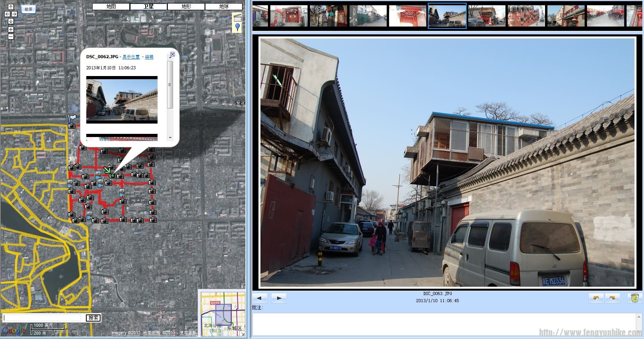Click the 截屏 screenshot button
The width and height of the screenshot is (644, 339).
pyautogui.click(x=28, y=9)
